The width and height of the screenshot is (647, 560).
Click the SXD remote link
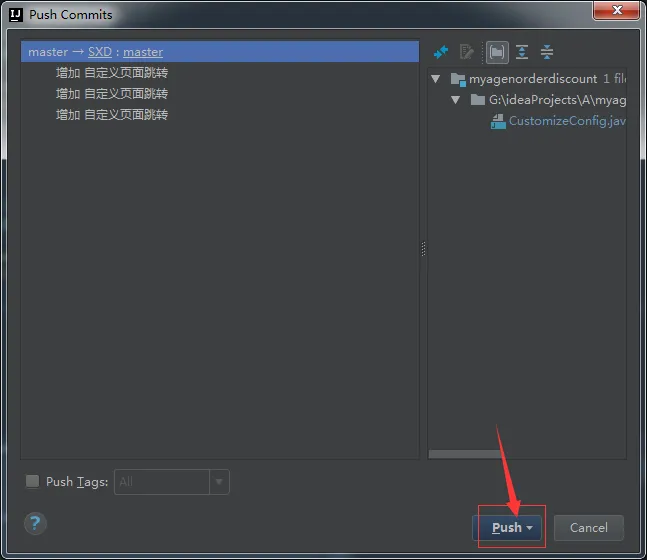click(x=100, y=52)
